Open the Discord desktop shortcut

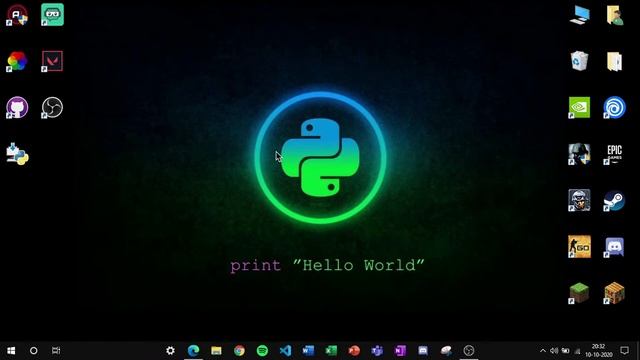click(x=615, y=247)
